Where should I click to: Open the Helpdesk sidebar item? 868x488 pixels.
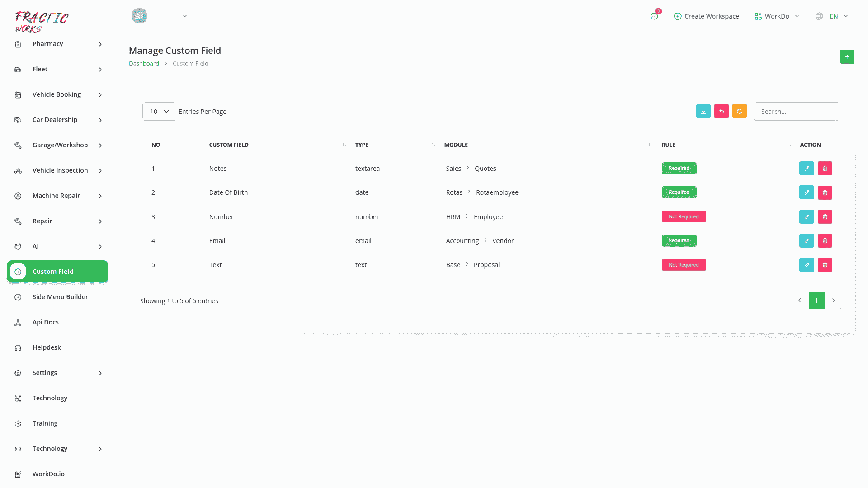point(47,347)
